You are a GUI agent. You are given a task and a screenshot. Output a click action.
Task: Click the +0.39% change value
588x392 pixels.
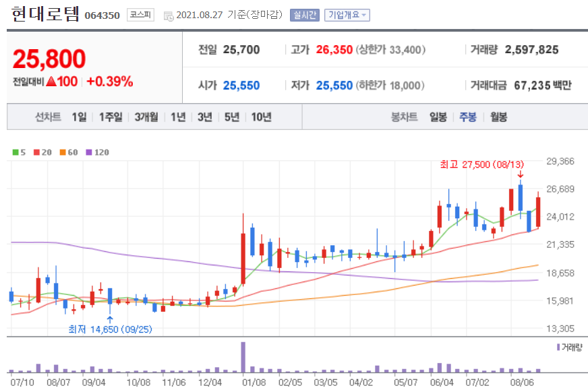click(x=109, y=81)
